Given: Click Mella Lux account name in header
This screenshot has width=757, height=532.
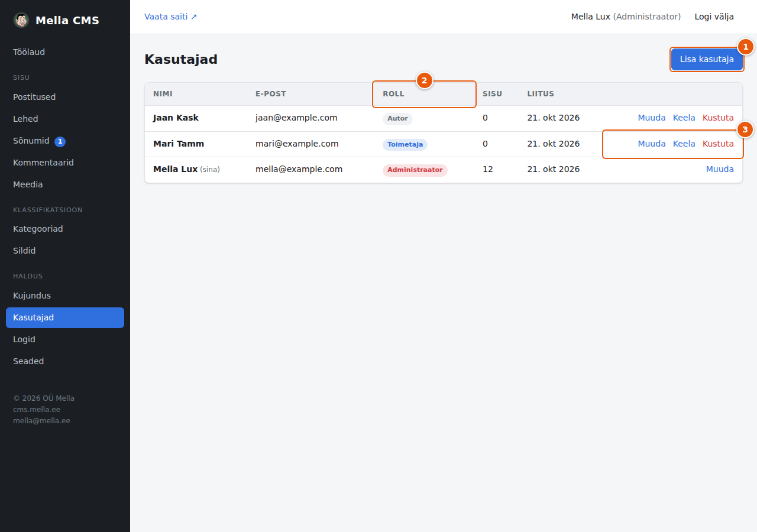Looking at the screenshot, I should [x=590, y=17].
